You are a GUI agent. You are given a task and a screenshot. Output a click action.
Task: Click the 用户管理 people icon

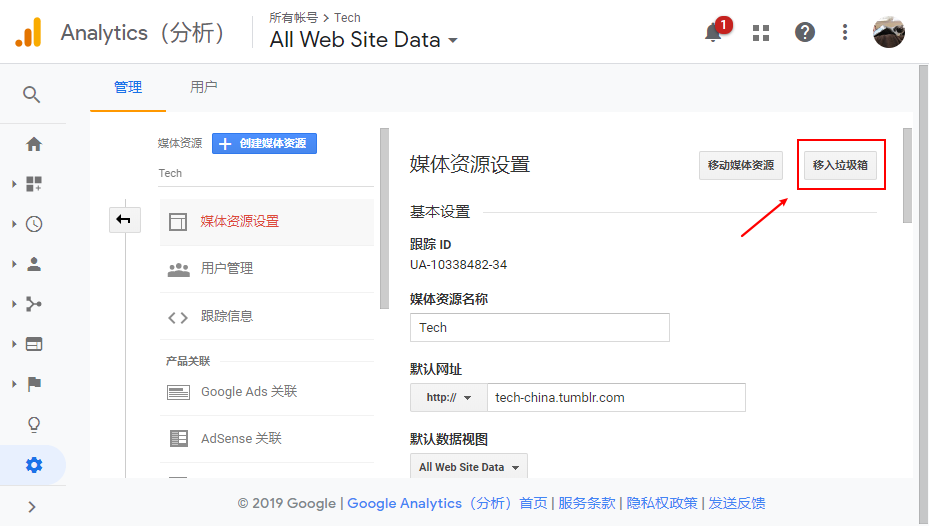(178, 270)
